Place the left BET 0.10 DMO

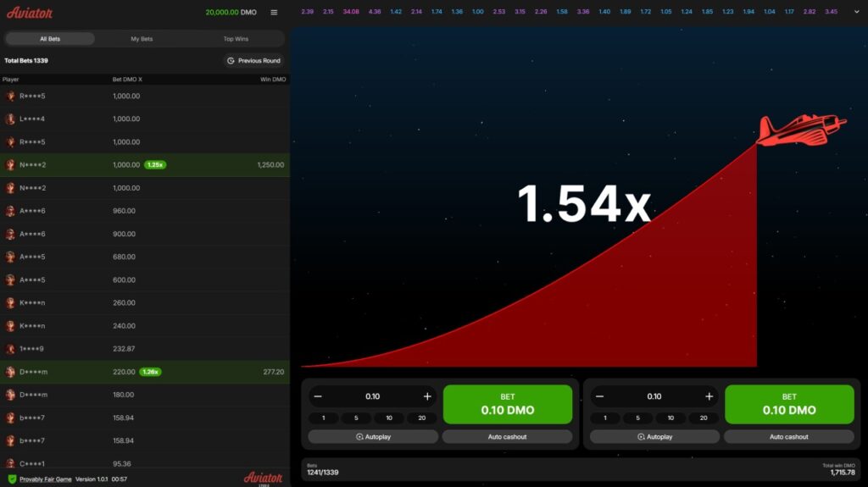point(508,405)
